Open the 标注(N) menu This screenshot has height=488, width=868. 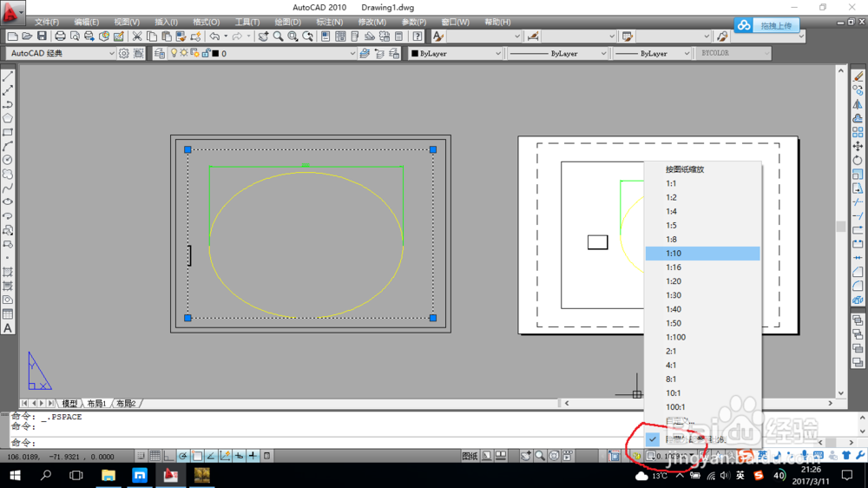point(329,23)
